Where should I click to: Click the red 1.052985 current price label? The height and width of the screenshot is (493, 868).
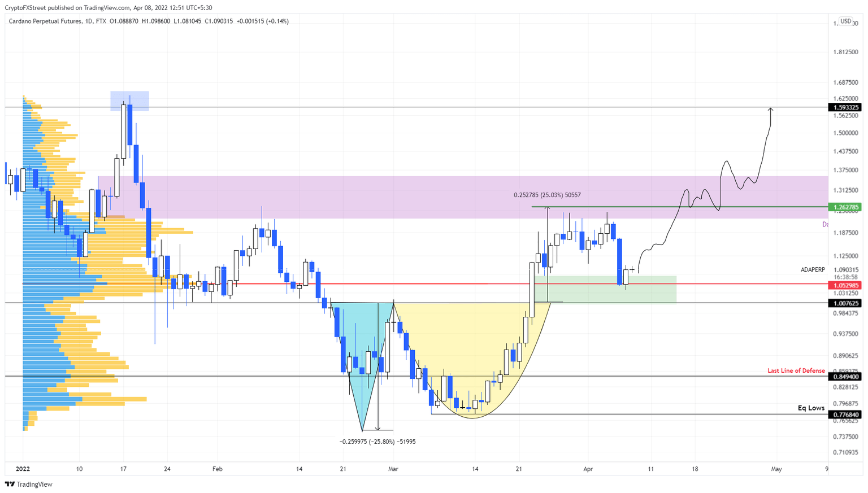pyautogui.click(x=846, y=286)
